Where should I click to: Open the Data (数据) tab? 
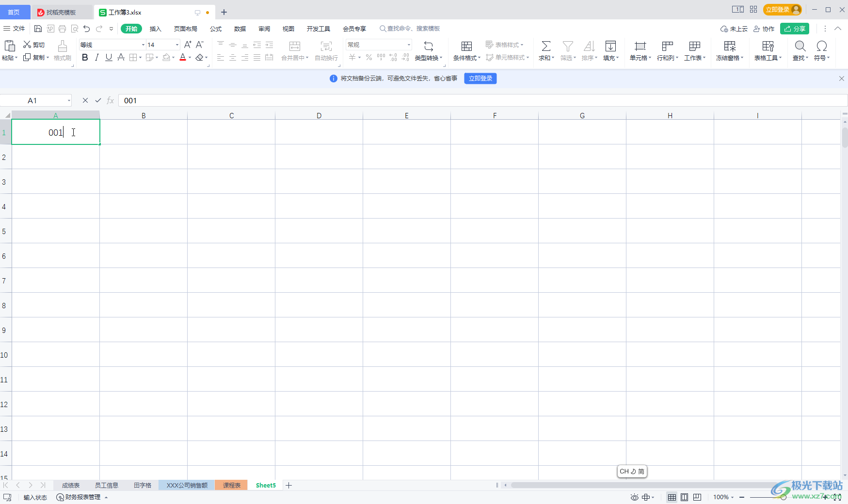(x=240, y=29)
